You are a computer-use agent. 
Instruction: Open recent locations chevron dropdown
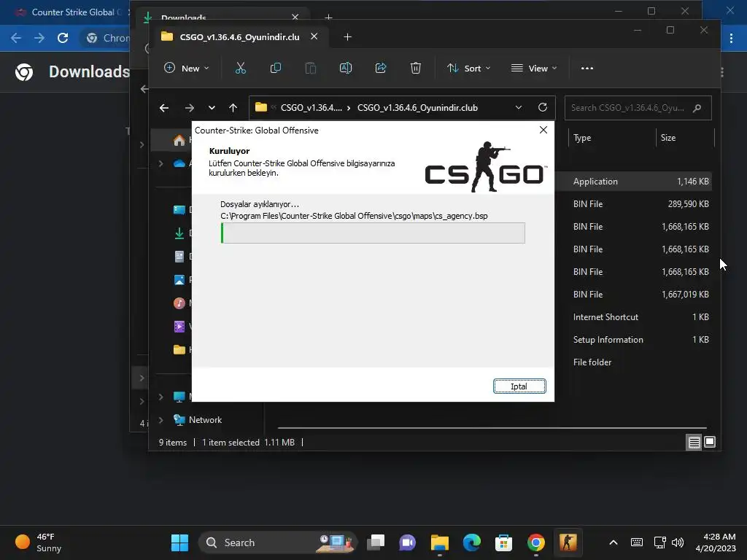coord(212,108)
